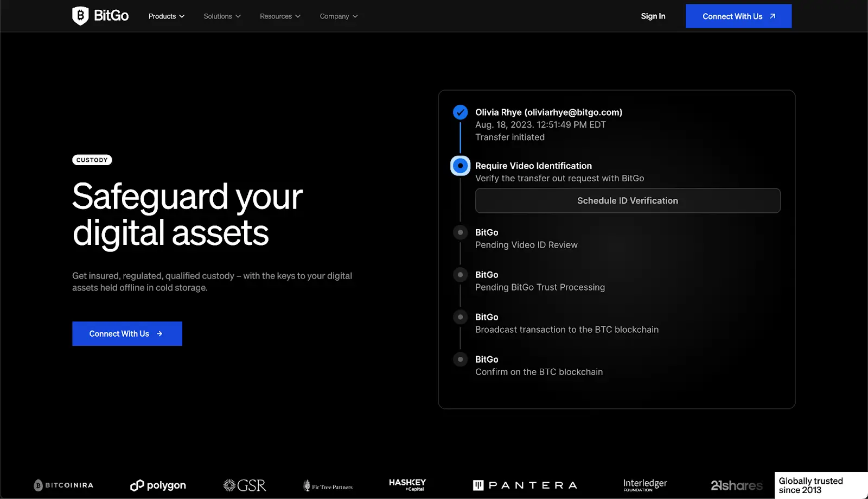868x499 pixels.
Task: Click the CUSTODY badge label
Action: (92, 160)
